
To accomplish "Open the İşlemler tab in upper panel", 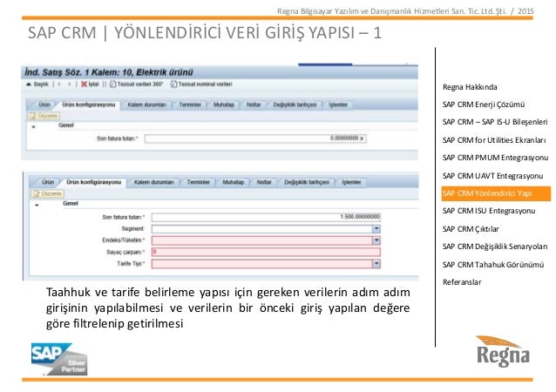I will click(338, 105).
